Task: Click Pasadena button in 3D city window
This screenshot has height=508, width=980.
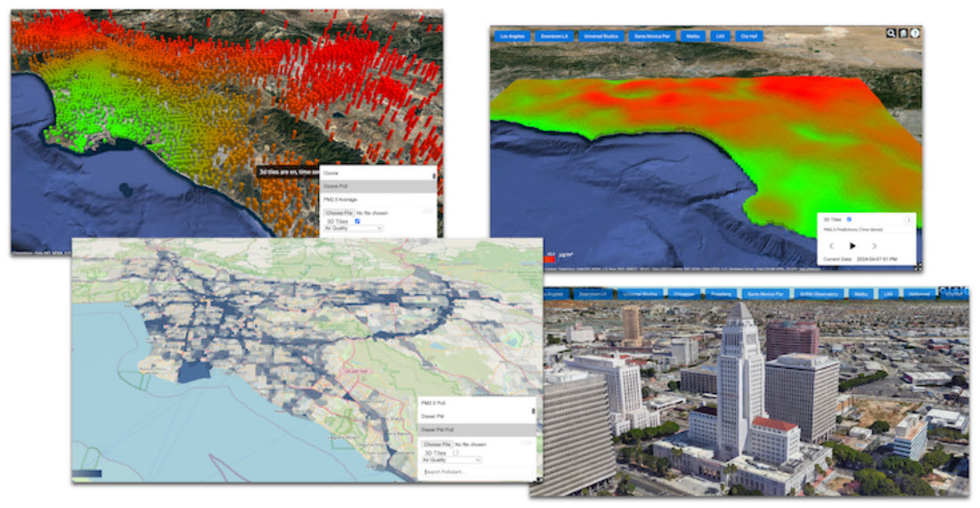Action: (x=722, y=294)
